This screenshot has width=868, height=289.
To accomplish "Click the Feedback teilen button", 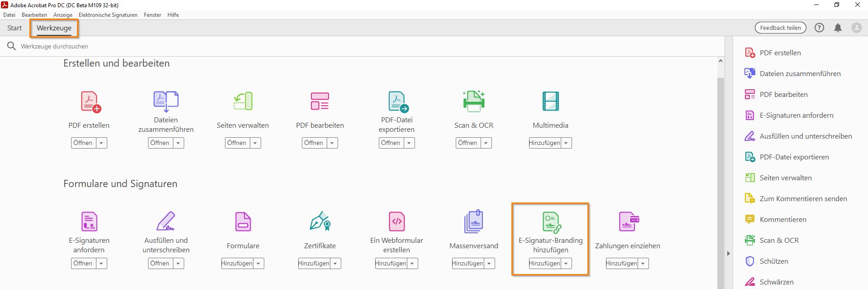I will 780,28.
